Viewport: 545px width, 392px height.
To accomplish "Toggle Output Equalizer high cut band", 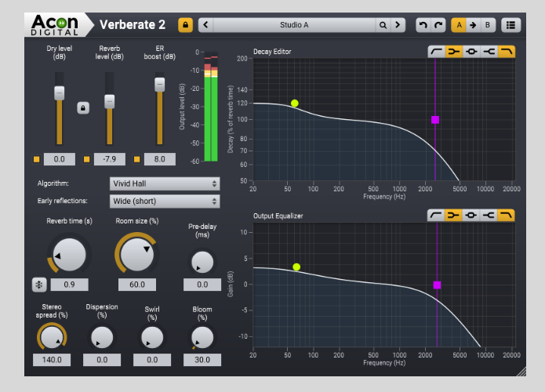I will point(506,216).
